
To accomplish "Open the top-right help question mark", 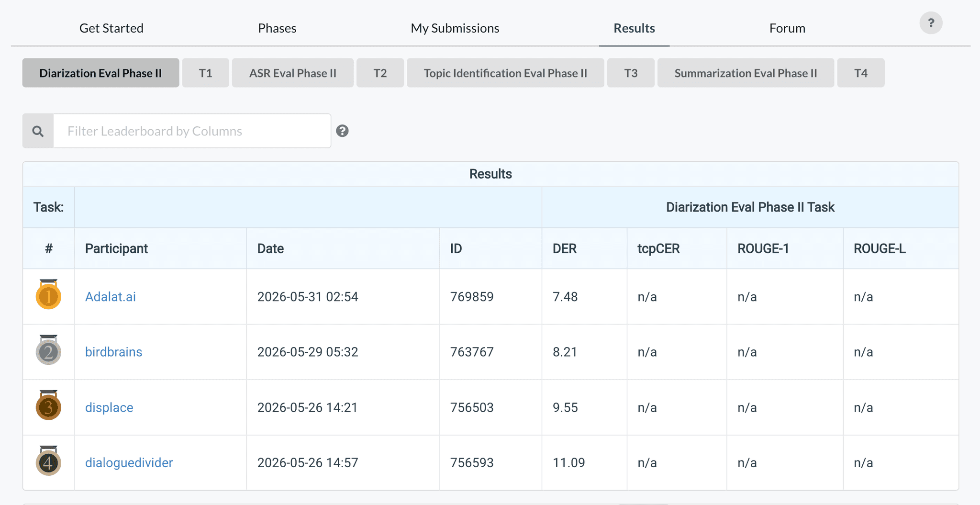I will (x=931, y=22).
